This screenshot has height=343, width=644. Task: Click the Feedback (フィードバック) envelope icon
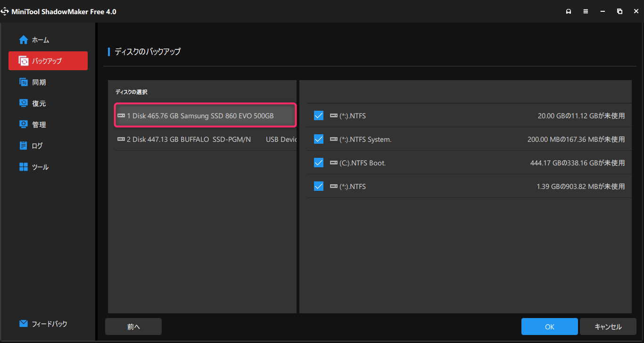point(24,324)
